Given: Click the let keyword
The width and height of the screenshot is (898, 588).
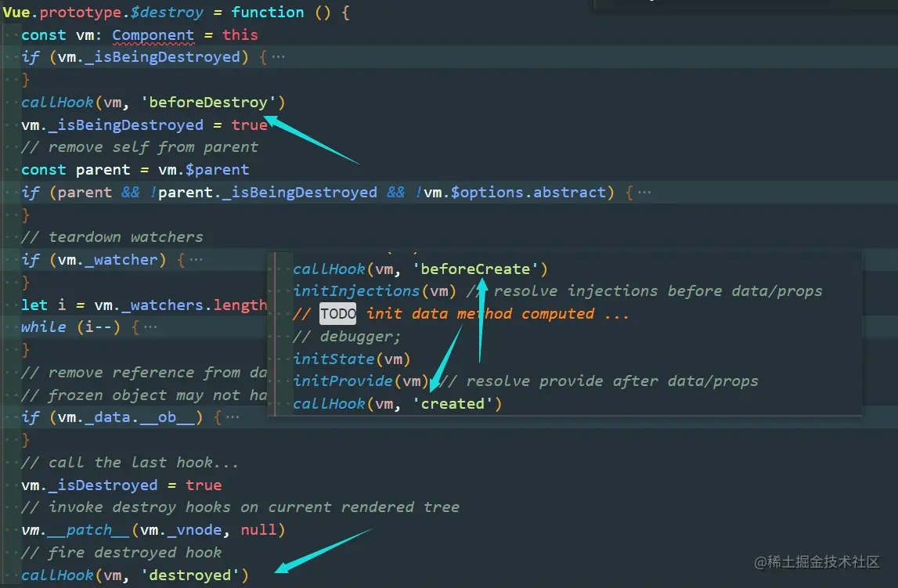Looking at the screenshot, I should [34, 305].
